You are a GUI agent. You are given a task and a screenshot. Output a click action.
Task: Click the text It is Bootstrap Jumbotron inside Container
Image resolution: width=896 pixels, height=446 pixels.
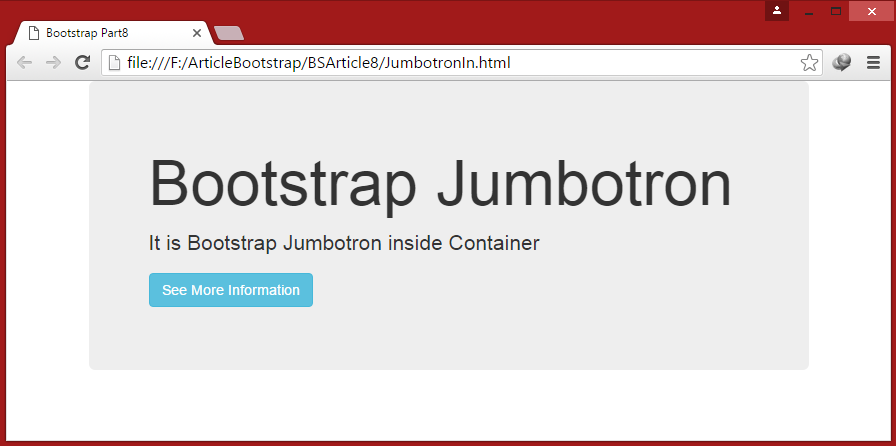tap(344, 243)
